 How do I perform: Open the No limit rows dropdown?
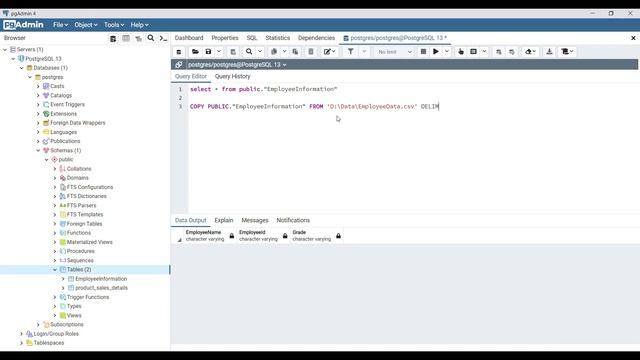tap(394, 52)
